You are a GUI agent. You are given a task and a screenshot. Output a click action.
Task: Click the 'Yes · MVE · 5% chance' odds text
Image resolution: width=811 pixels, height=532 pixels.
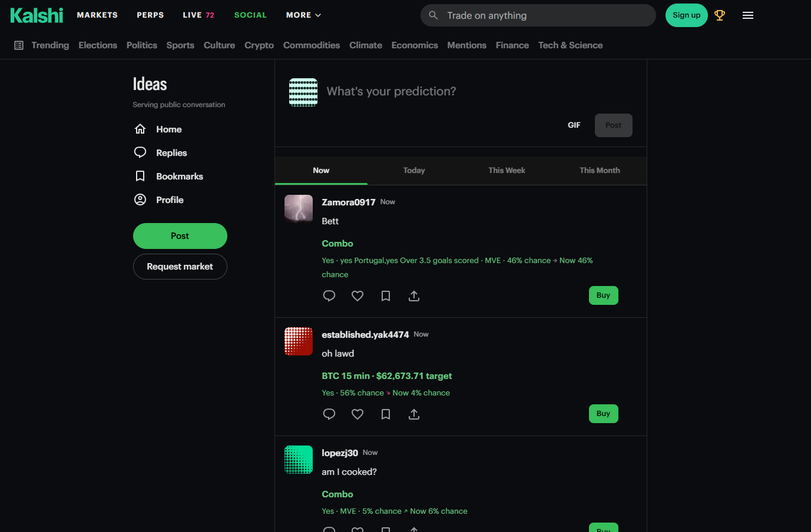pyautogui.click(x=362, y=511)
